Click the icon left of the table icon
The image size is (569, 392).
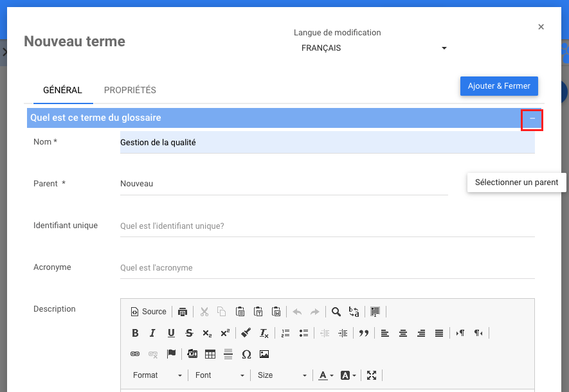(192, 354)
